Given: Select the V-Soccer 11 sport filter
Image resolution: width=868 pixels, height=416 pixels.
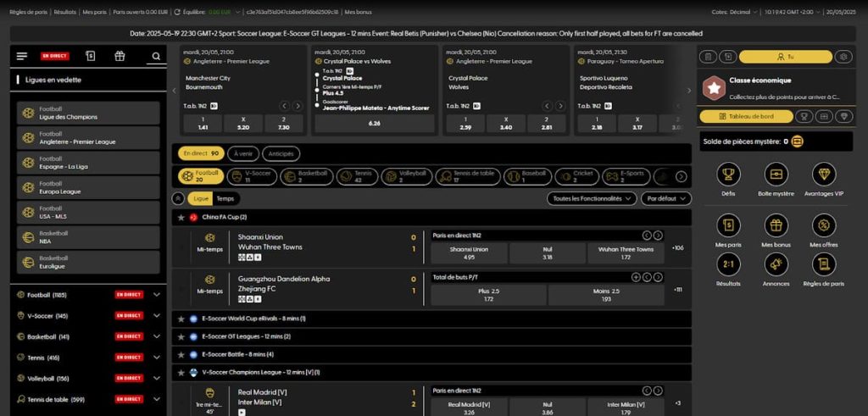Looking at the screenshot, I should pyautogui.click(x=252, y=176).
